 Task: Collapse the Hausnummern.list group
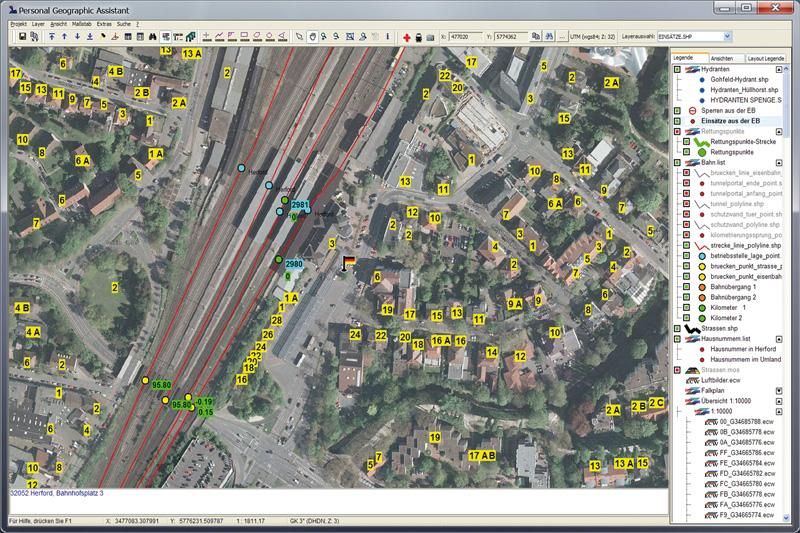778,338
